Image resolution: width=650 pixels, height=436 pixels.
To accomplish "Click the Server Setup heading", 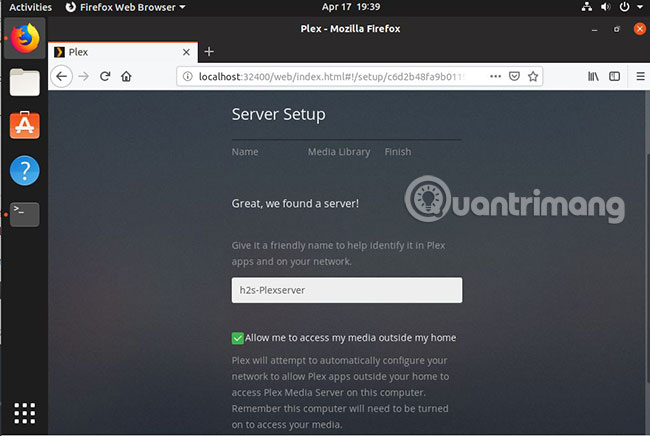I will (x=279, y=115).
